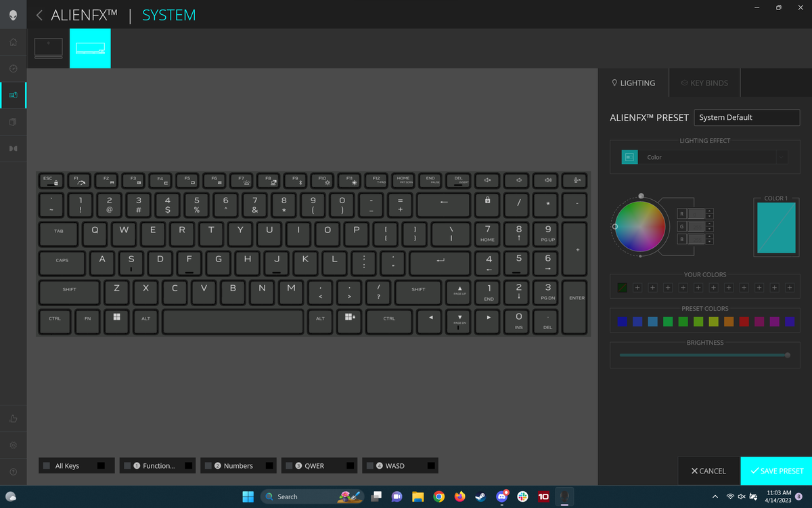Click the Brightness slider track
The height and width of the screenshot is (508, 812).
pyautogui.click(x=704, y=355)
